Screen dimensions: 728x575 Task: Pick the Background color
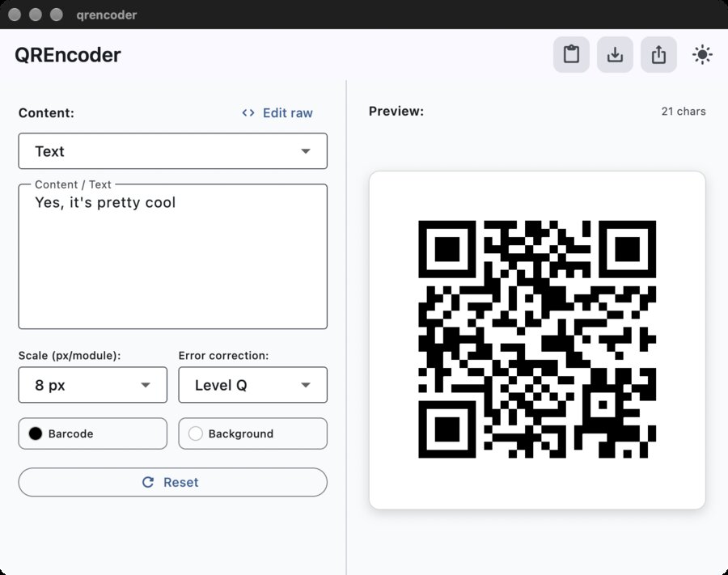252,433
